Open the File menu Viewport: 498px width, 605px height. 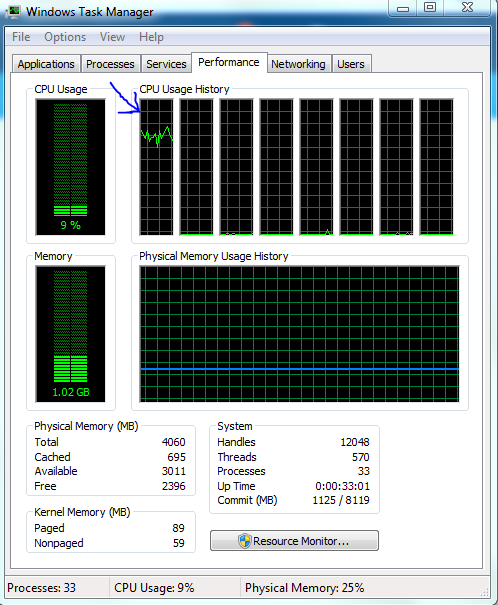[21, 37]
